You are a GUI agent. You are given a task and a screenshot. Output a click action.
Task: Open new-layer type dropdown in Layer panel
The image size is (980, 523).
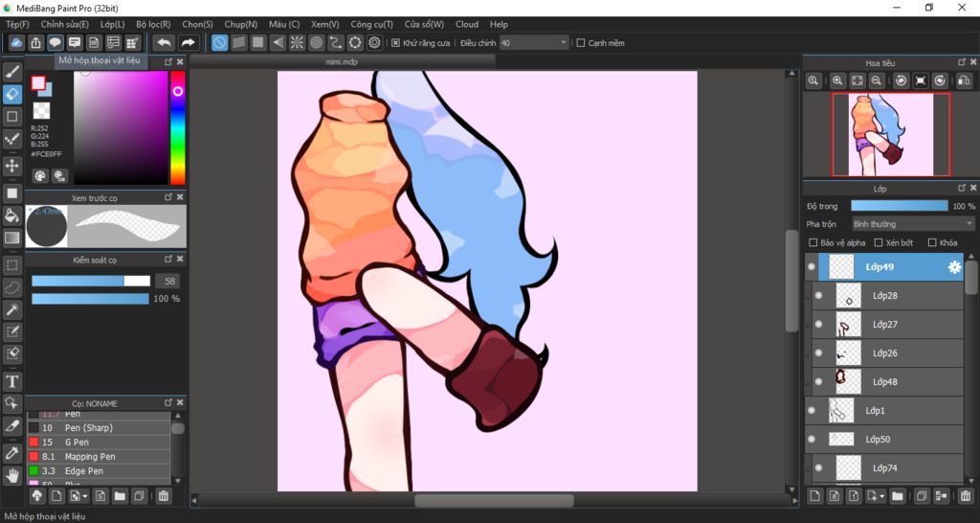coord(881,497)
